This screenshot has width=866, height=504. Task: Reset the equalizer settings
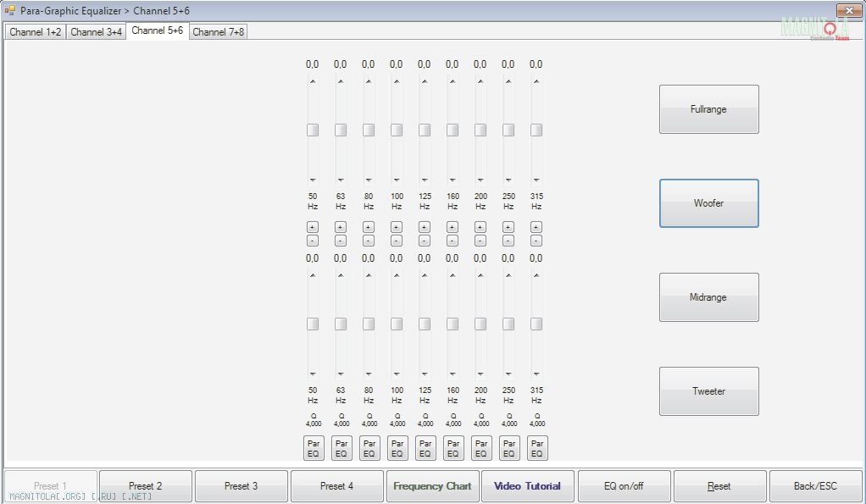(x=719, y=485)
